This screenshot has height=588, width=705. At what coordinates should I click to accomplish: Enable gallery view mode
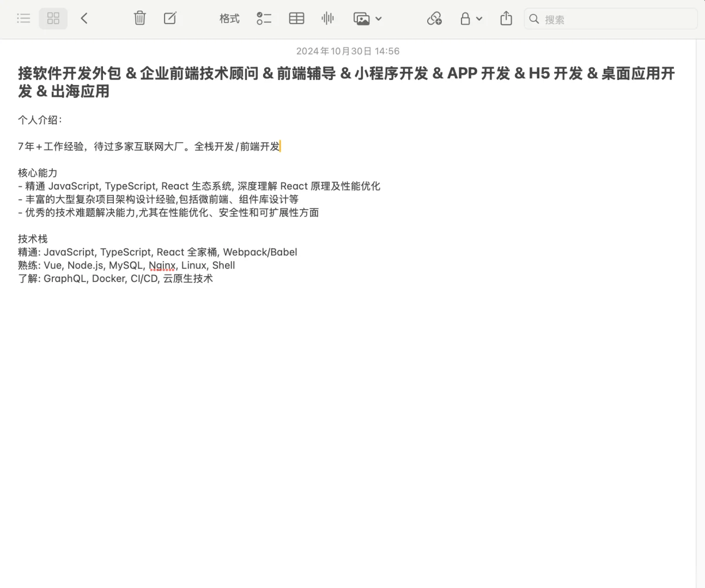pos(53,18)
